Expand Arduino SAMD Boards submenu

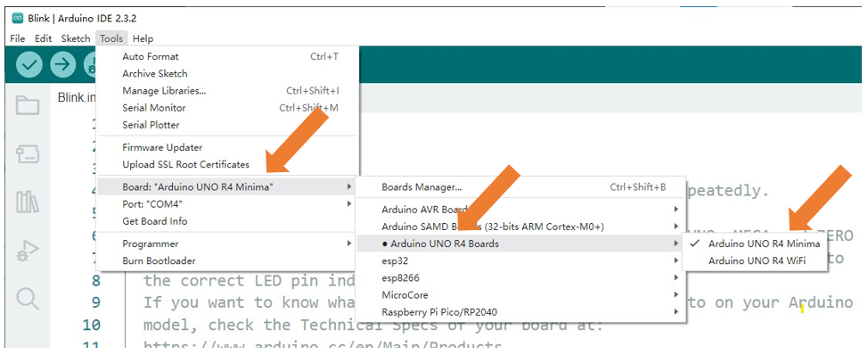(x=520, y=227)
